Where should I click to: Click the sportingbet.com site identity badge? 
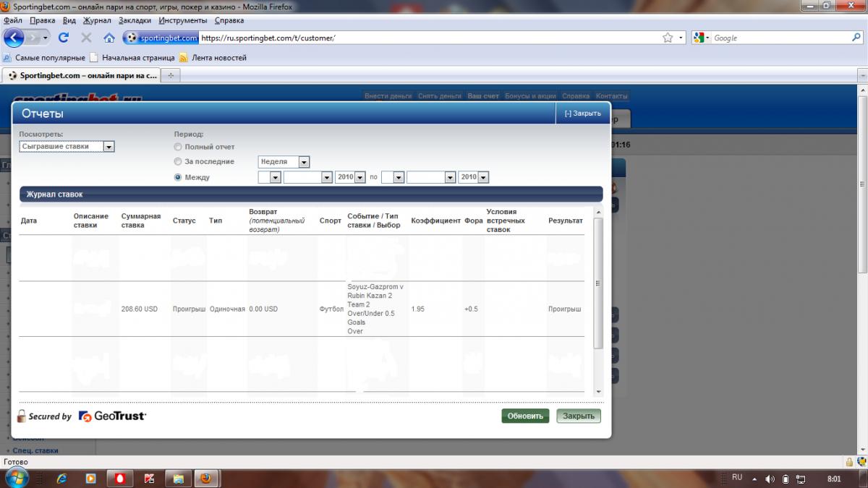pos(161,38)
